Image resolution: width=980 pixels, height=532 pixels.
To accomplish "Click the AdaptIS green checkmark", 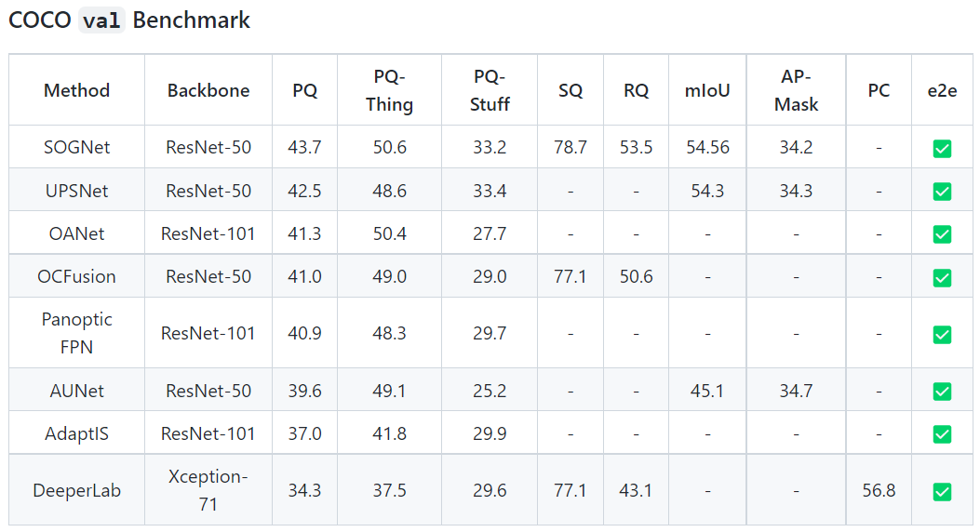I will coord(942,434).
